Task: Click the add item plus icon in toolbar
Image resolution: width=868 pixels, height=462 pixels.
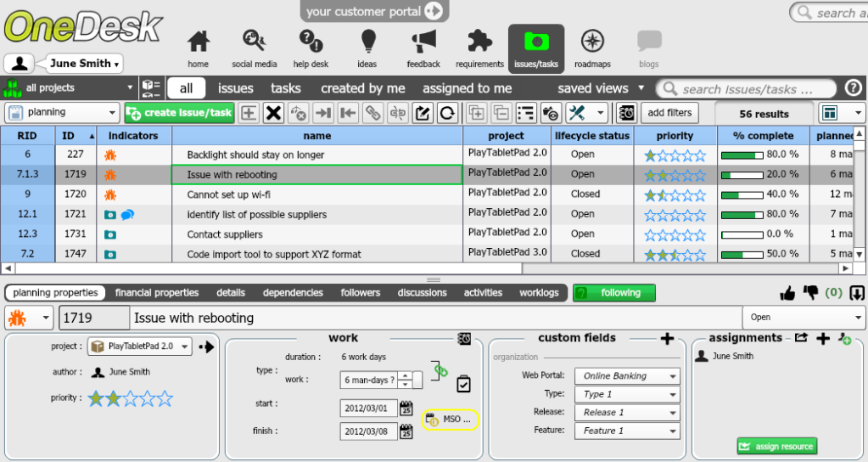Action: (x=249, y=113)
